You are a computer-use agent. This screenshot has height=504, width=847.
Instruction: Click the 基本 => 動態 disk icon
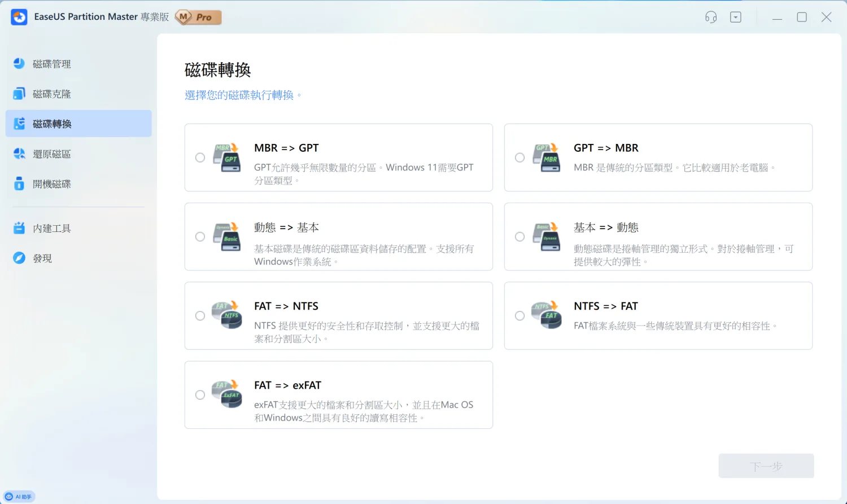[x=546, y=236]
